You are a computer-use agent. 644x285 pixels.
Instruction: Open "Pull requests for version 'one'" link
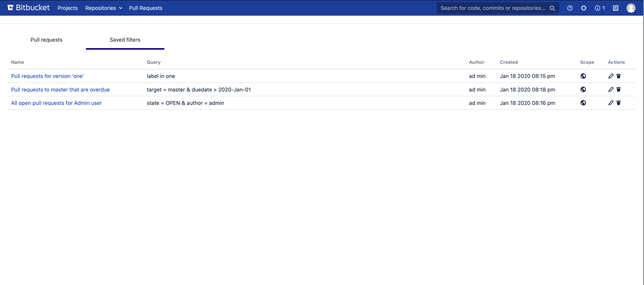47,76
